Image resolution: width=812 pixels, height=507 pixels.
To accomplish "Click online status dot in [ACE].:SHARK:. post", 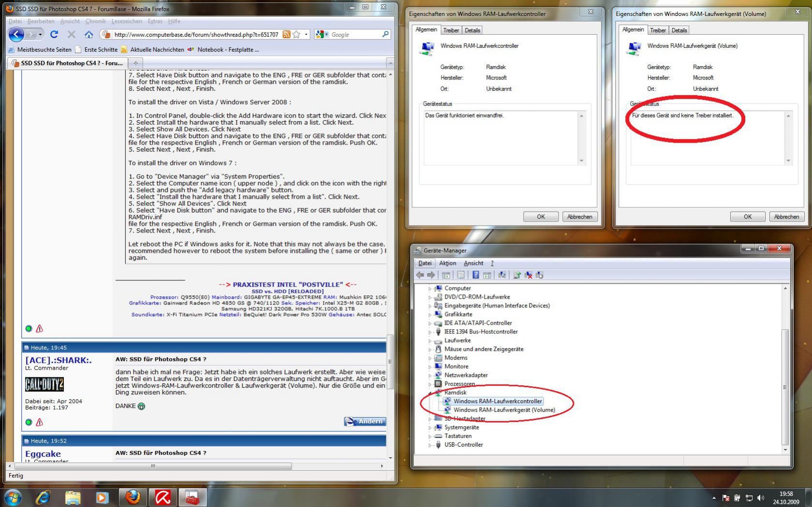I will (29, 422).
